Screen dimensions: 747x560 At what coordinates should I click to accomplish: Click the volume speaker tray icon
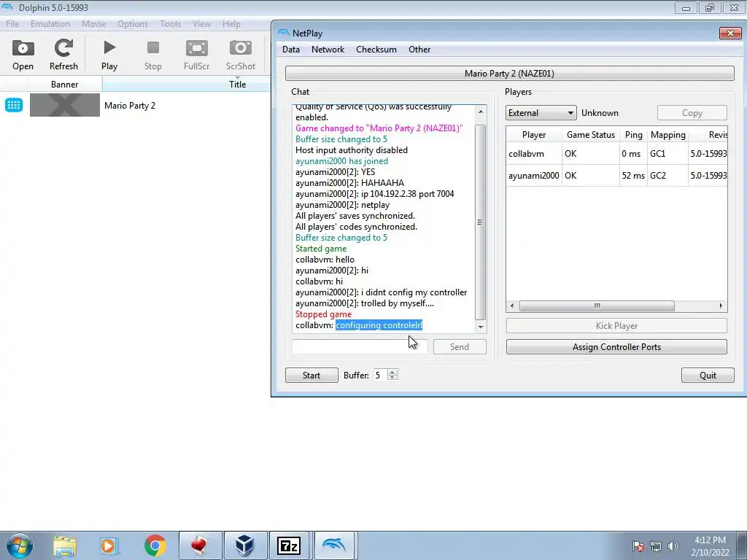click(x=673, y=546)
